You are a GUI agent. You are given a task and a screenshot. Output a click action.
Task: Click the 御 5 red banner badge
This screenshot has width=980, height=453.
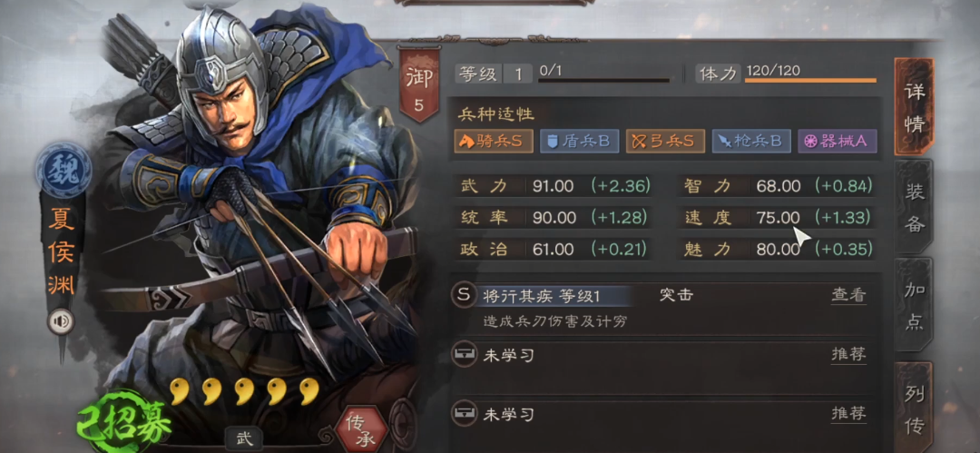click(418, 84)
